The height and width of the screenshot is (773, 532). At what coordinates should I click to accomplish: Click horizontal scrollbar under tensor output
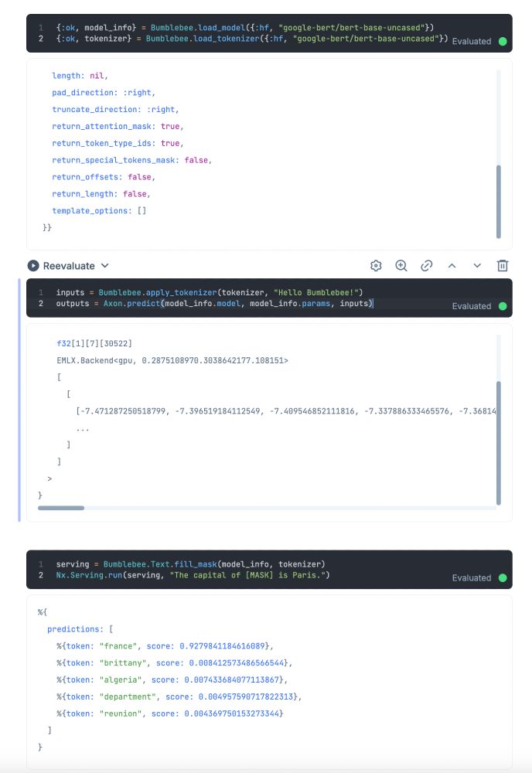(60, 508)
